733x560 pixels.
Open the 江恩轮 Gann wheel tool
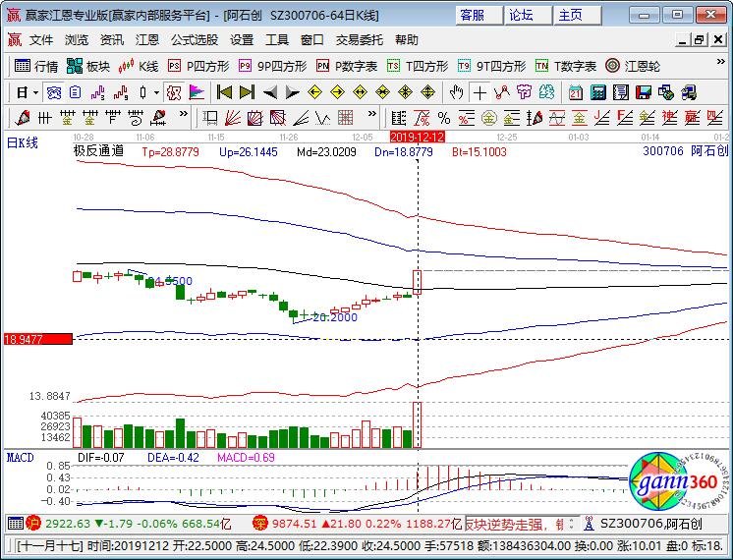(x=633, y=67)
